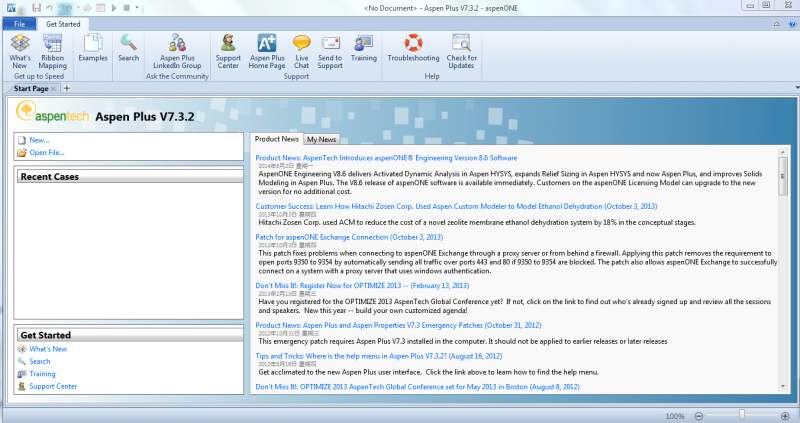Switch to the My News tab
This screenshot has height=423, width=800.
pos(321,139)
